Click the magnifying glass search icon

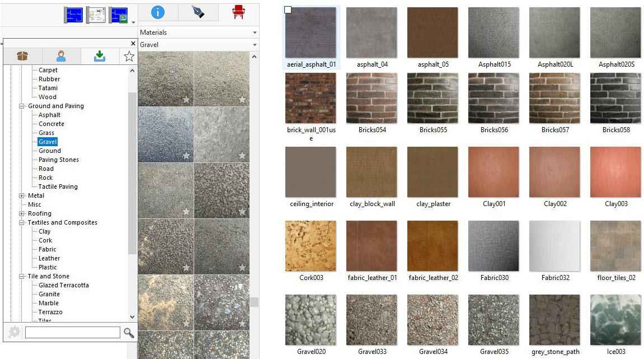(x=129, y=333)
